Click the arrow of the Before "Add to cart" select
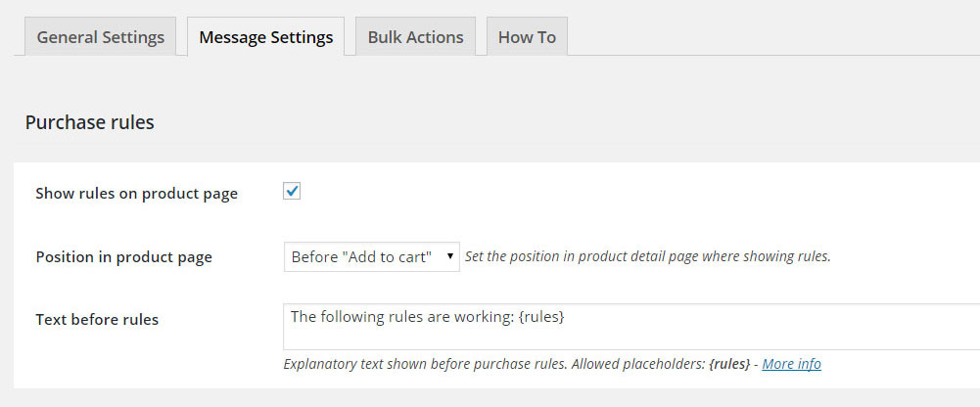This screenshot has height=407, width=980. [x=450, y=257]
